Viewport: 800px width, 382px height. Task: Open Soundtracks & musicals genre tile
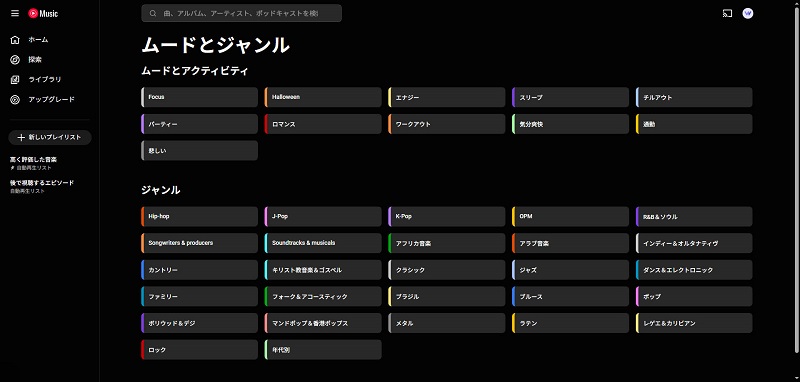[323, 243]
